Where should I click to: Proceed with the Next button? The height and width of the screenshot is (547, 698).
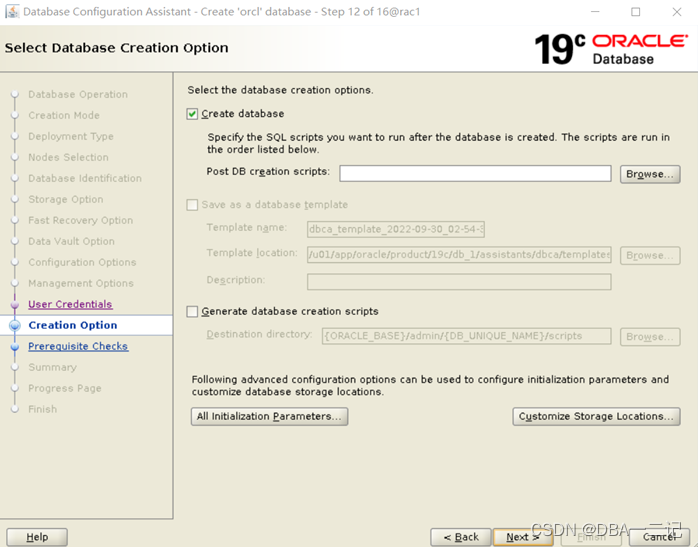[x=523, y=537]
